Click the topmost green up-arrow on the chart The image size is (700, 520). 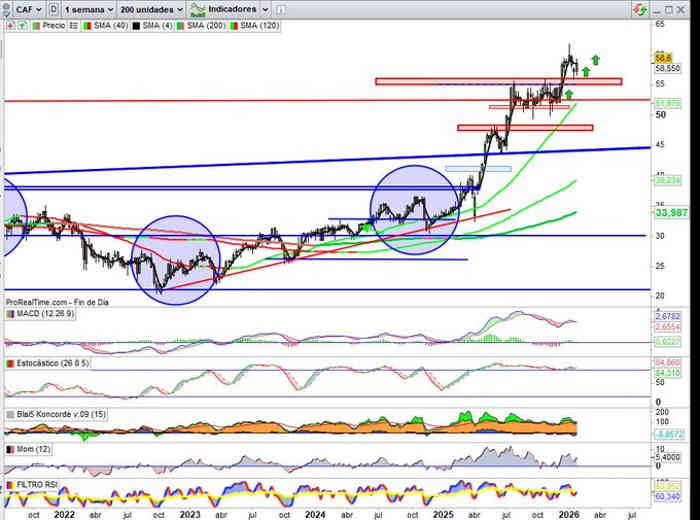596,59
